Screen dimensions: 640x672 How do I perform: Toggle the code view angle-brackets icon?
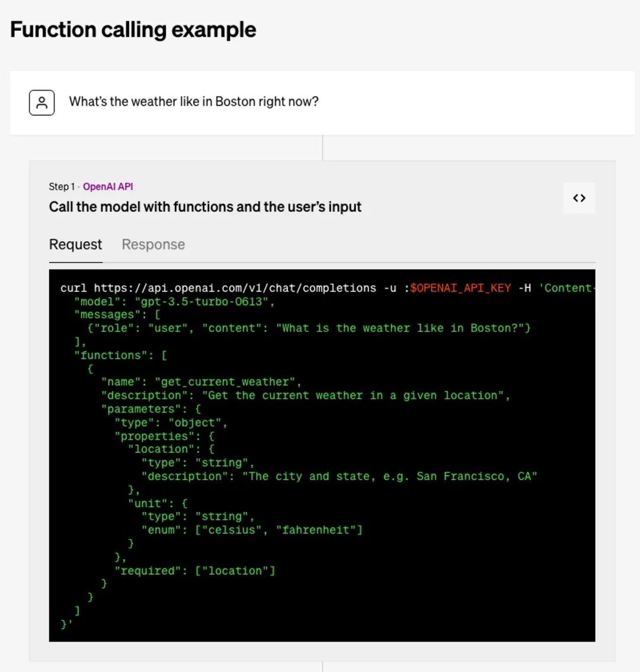tap(579, 198)
